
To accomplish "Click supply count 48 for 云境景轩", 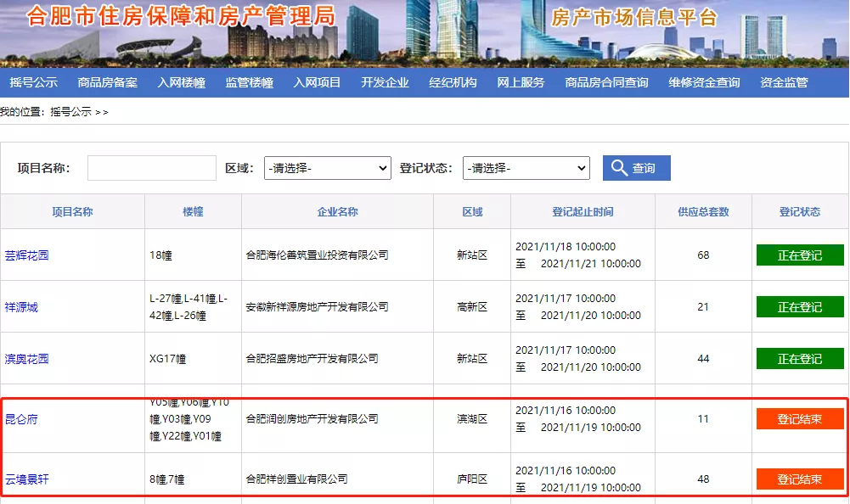I will 703,479.
